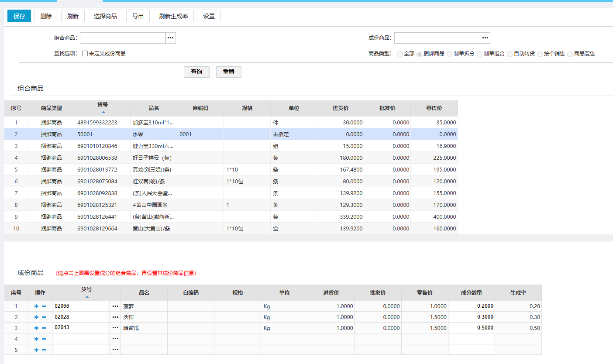
Task: Click the 成分数量 field for 哈密瓜
Action: 472,328
